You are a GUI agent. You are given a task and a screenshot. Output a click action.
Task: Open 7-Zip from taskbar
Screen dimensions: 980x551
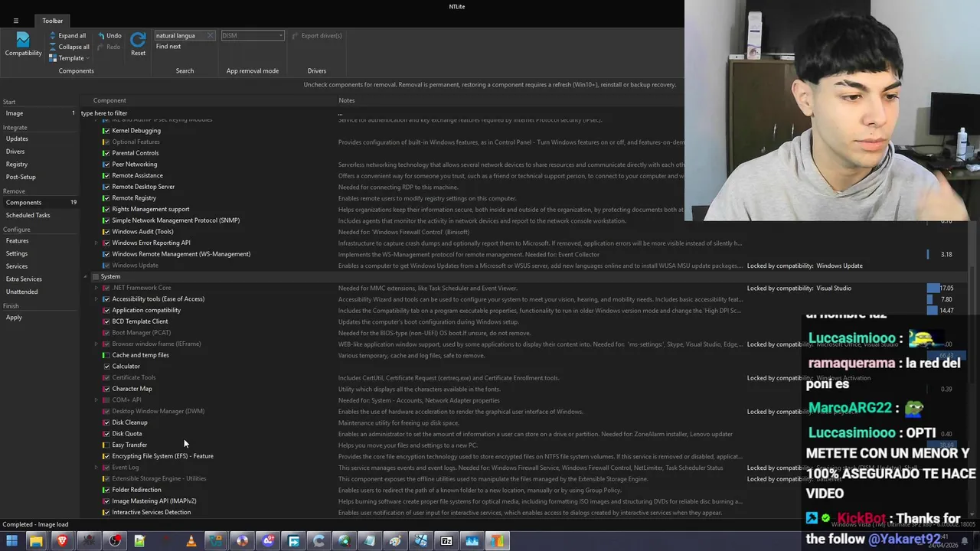pos(446,541)
